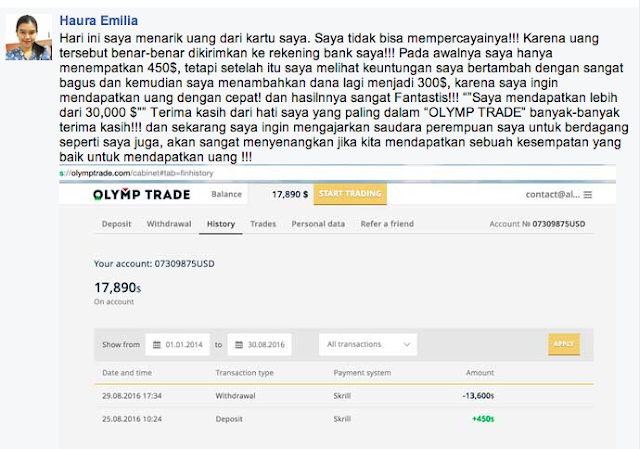The height and width of the screenshot is (449, 640).
Task: Click the Haura Emilia name link
Action: (x=99, y=20)
